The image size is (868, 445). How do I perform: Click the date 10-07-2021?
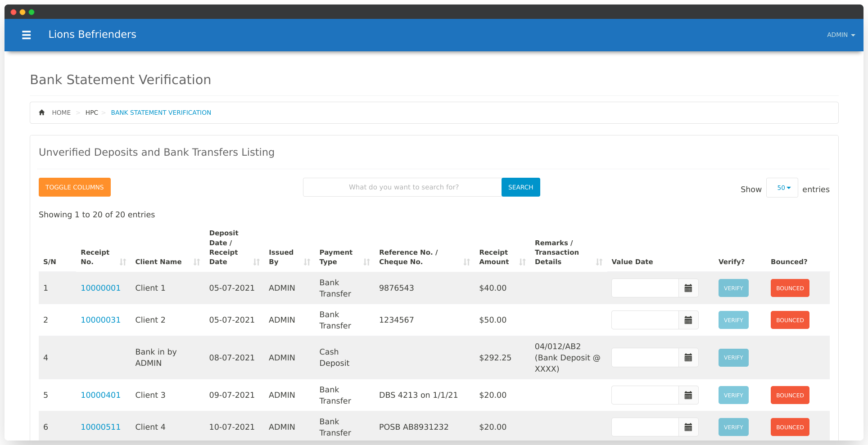coord(232,427)
